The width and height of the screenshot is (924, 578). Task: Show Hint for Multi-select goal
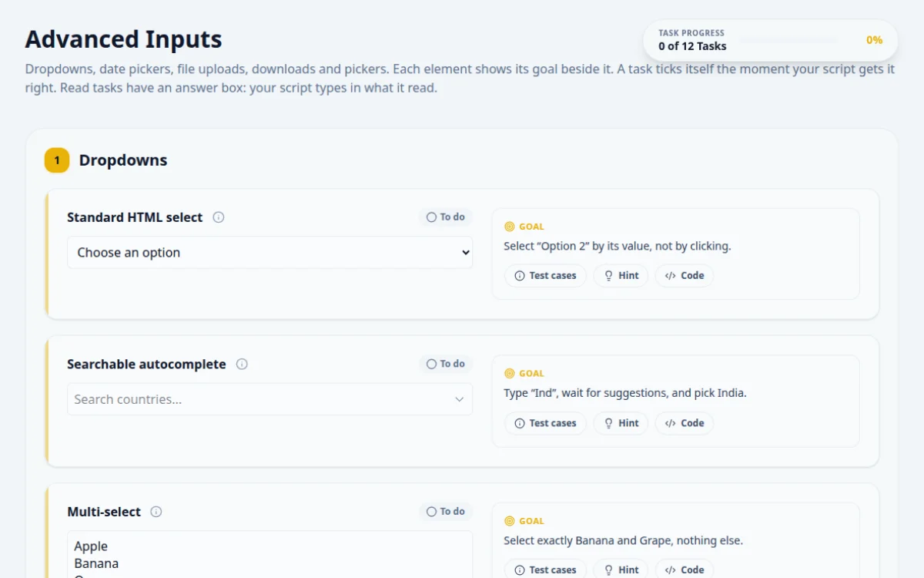(621, 570)
